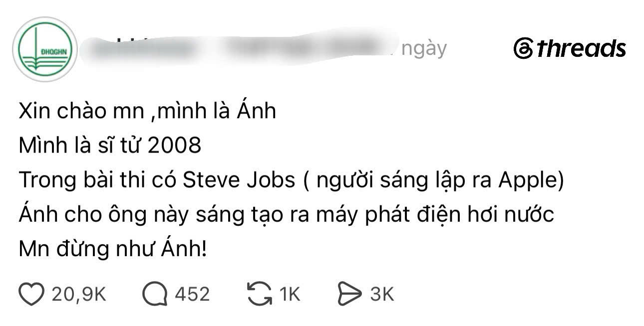
Task: Click the "Mn đừng như Ánh!" line
Action: point(113,249)
